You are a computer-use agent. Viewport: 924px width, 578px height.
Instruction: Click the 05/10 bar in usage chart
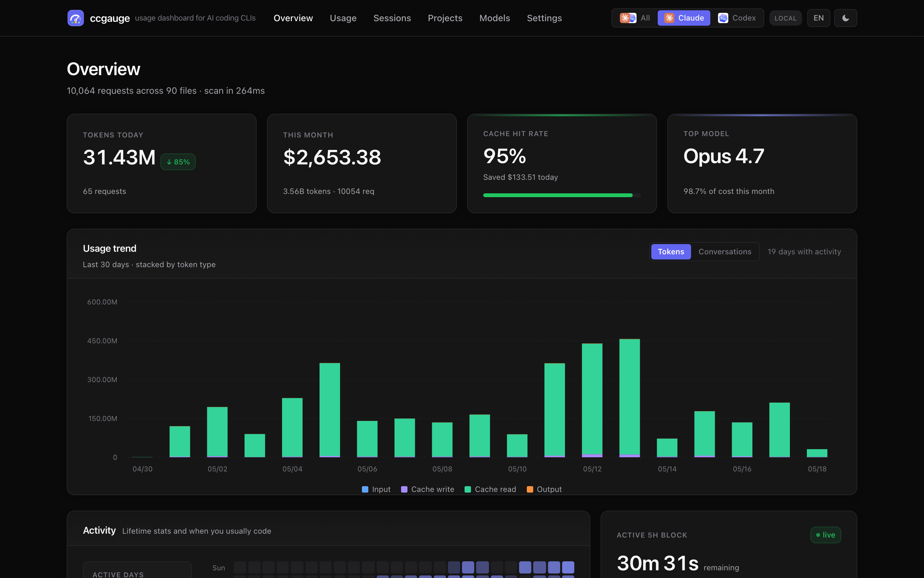tap(517, 446)
